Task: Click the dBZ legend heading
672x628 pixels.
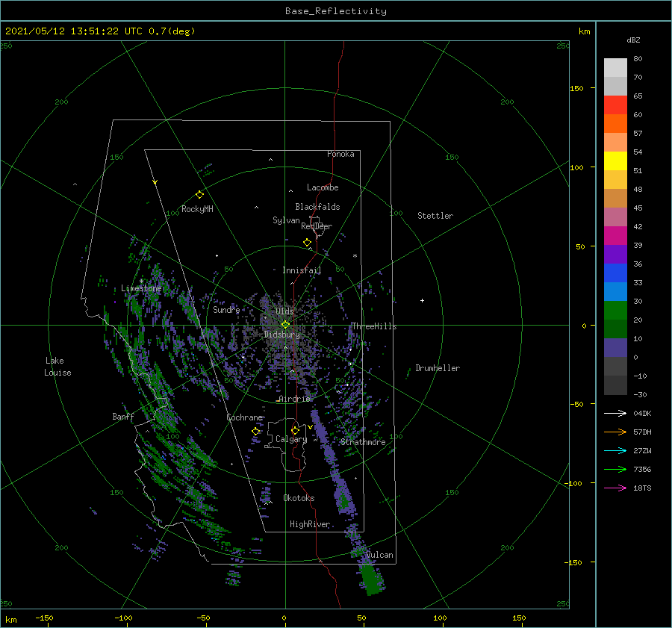Action: point(633,40)
